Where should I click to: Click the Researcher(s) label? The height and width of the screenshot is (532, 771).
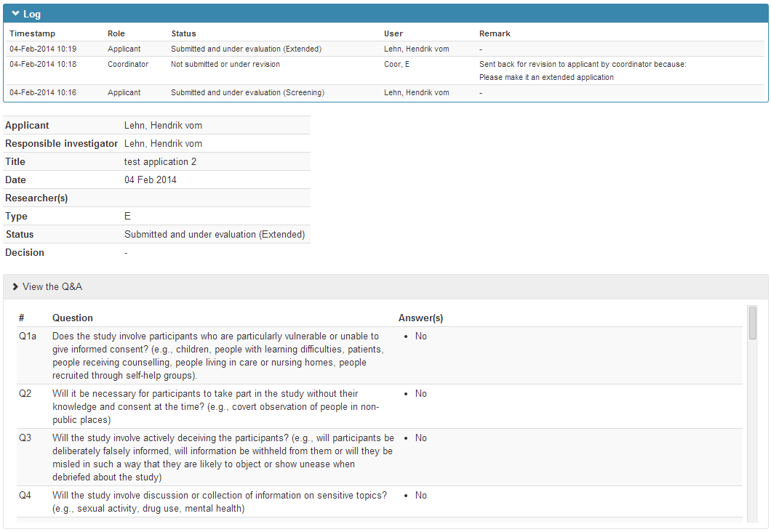coord(36,198)
